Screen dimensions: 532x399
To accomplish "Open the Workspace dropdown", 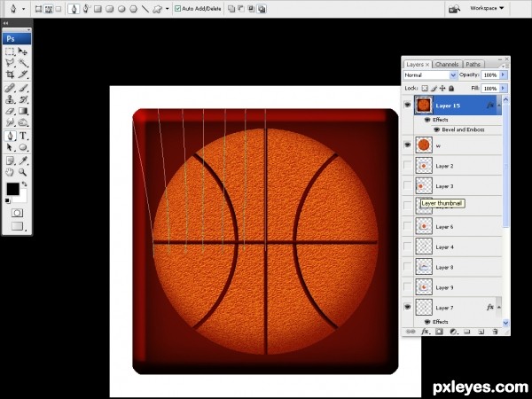I will point(487,8).
